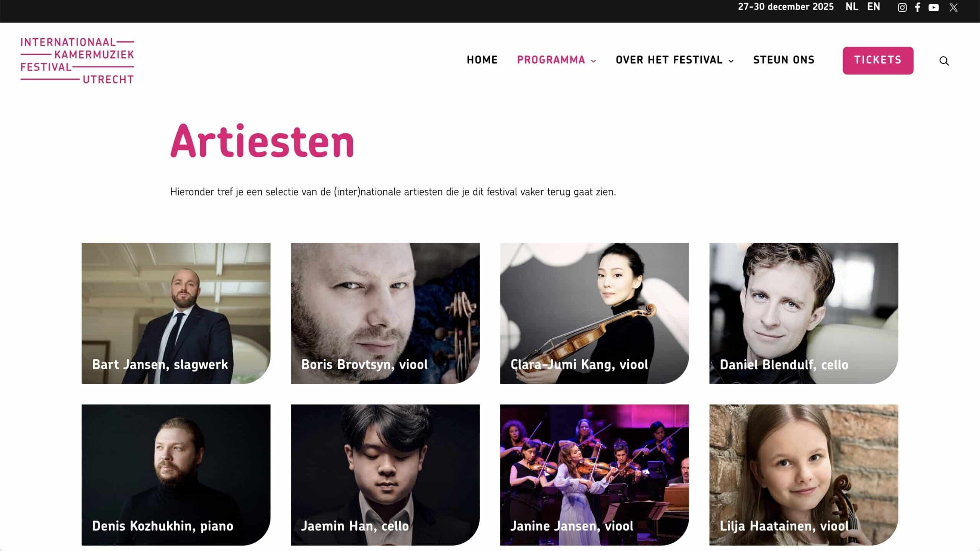Open Bart Jansen, slagwerk artist card
This screenshot has width=980, height=551.
tap(176, 313)
